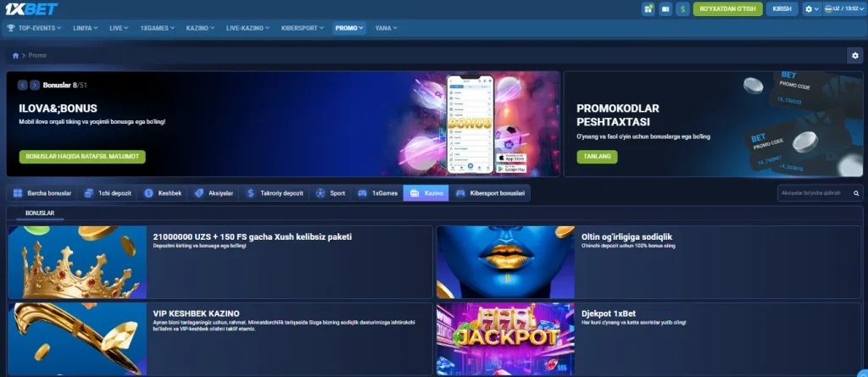Select Sport filter tab
This screenshot has height=377, width=868.
pos(331,193)
